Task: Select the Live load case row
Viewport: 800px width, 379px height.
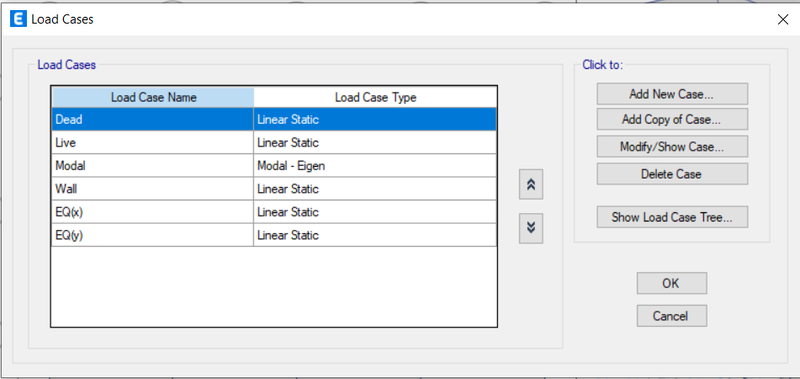Action: [x=274, y=142]
